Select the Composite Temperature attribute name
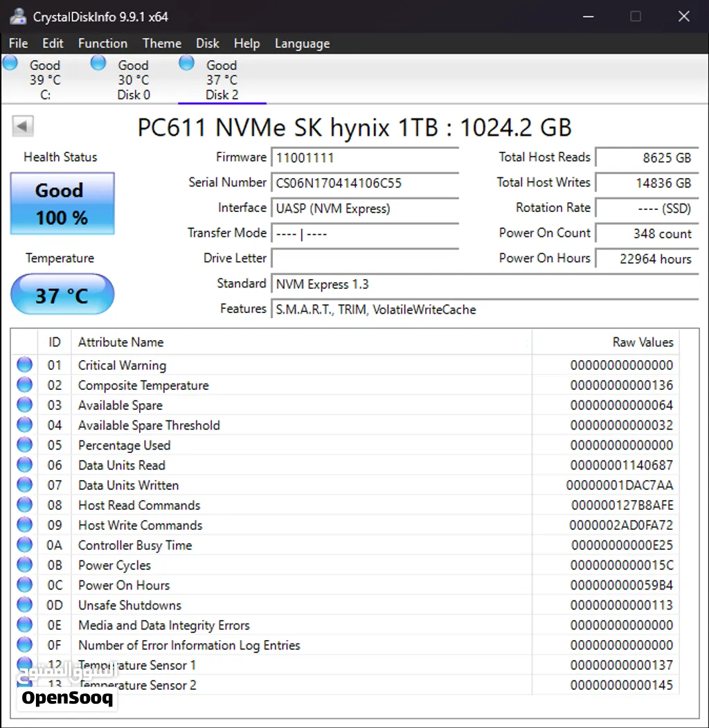The image size is (709, 728). point(143,385)
